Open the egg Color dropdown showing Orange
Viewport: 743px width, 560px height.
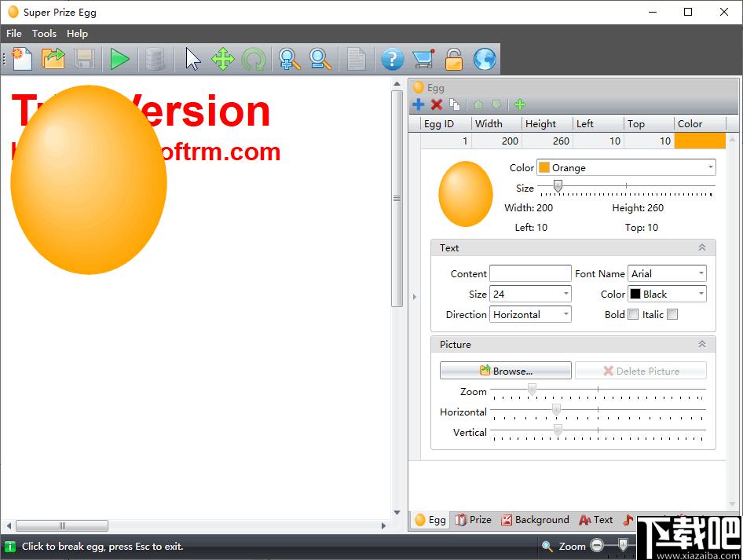point(626,167)
